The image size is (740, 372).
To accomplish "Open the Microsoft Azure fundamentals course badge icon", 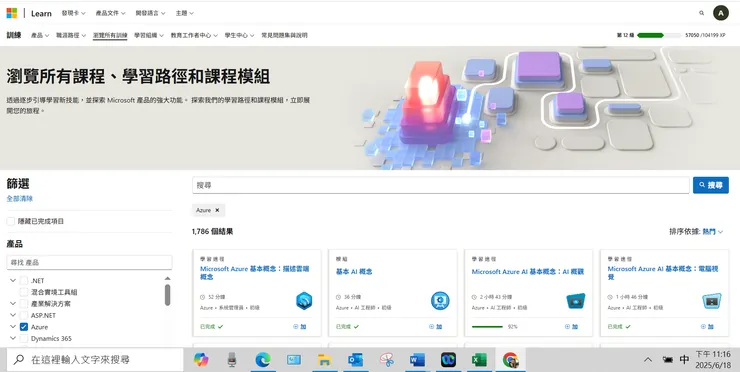I will point(304,301).
